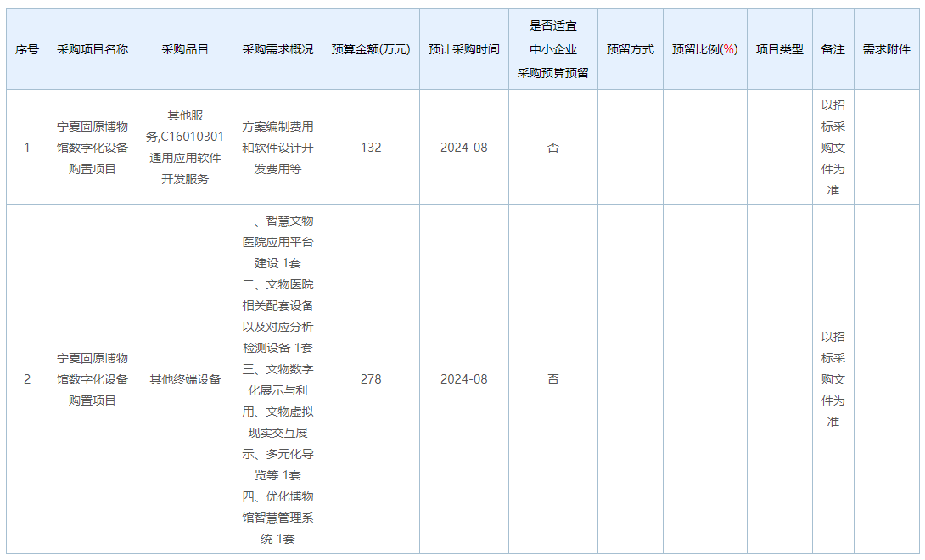This screenshot has width=925, height=560.
Task: Click the 预留方式 column header
Action: (631, 49)
